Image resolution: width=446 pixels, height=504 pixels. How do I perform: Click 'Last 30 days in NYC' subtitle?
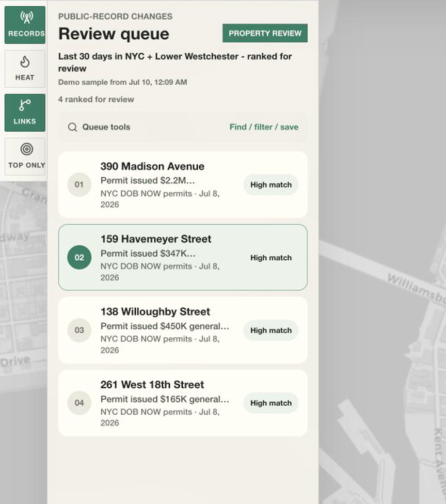click(175, 63)
